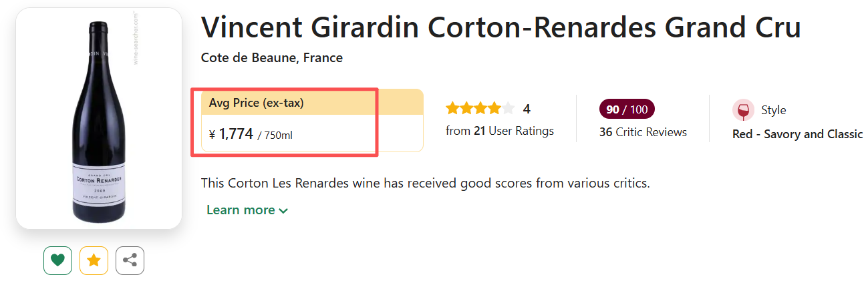View the 21 User Ratings link
Screen dimensions: 868x287
500,131
